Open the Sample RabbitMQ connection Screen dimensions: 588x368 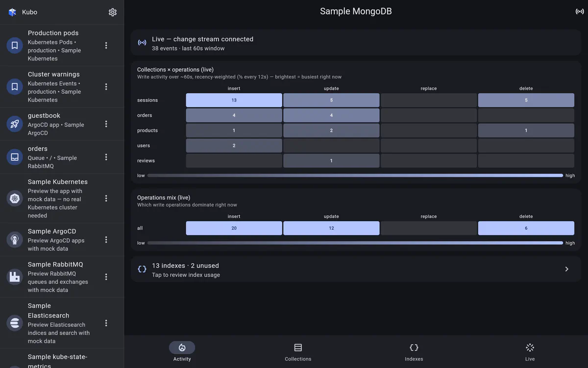(62, 277)
